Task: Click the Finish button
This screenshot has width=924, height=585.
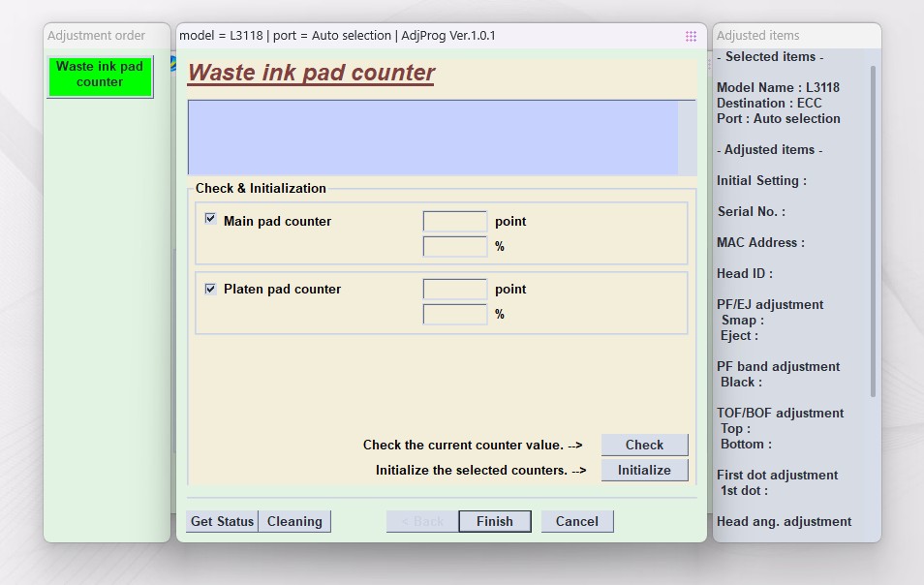Action: click(x=494, y=521)
